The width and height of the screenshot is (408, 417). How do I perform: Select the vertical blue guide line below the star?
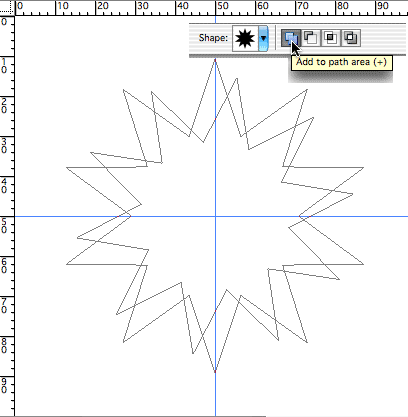coord(215,394)
